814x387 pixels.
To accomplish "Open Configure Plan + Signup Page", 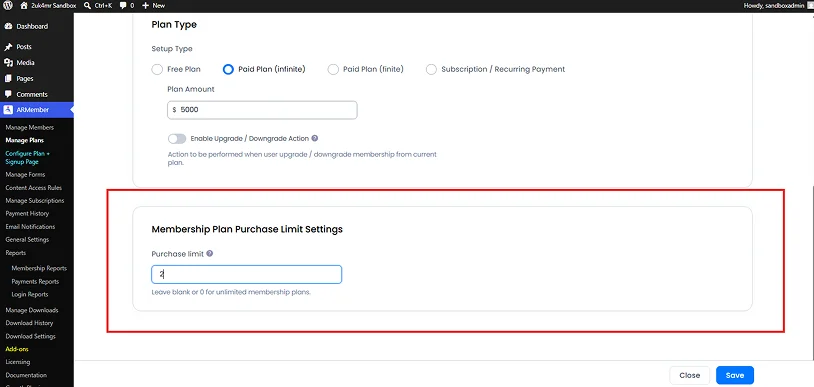I will pos(28,157).
